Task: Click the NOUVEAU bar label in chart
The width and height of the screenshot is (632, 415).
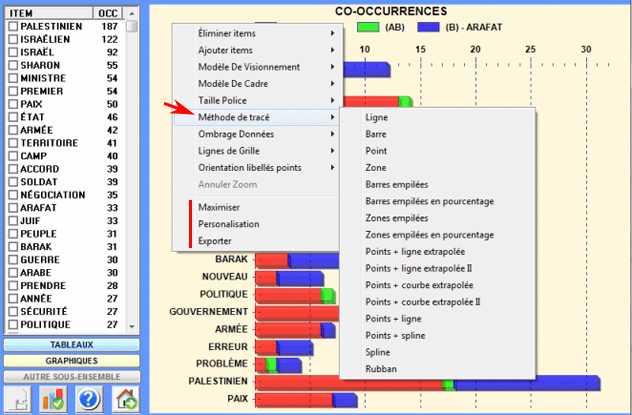Action: point(225,276)
